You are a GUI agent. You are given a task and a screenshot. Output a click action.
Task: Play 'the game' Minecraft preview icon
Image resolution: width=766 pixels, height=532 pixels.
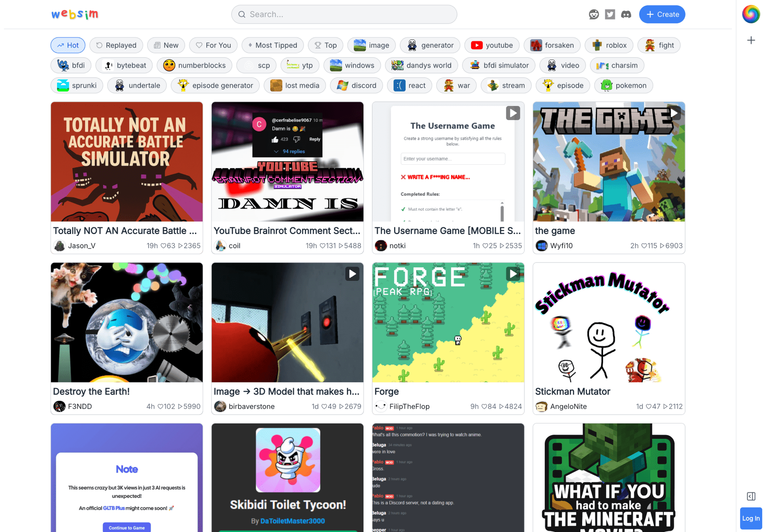coord(674,113)
